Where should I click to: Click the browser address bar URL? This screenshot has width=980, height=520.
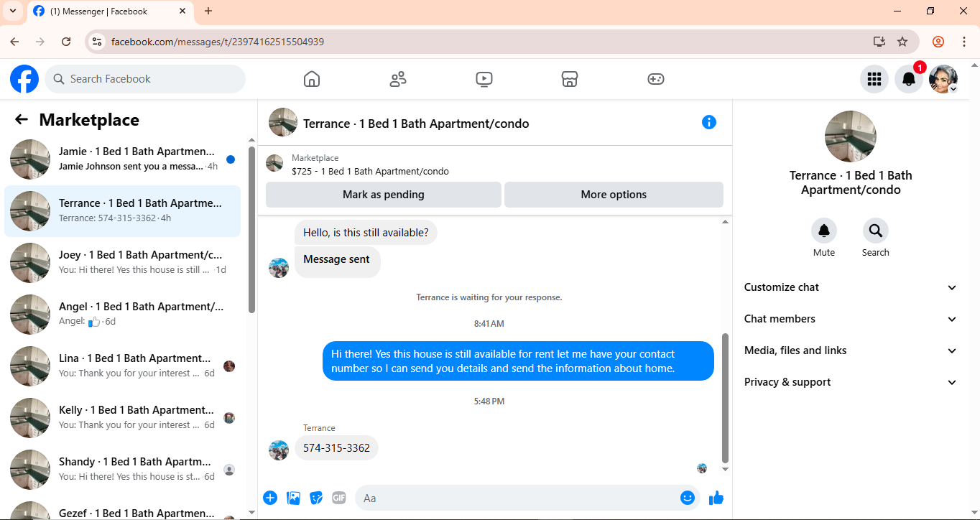click(218, 42)
